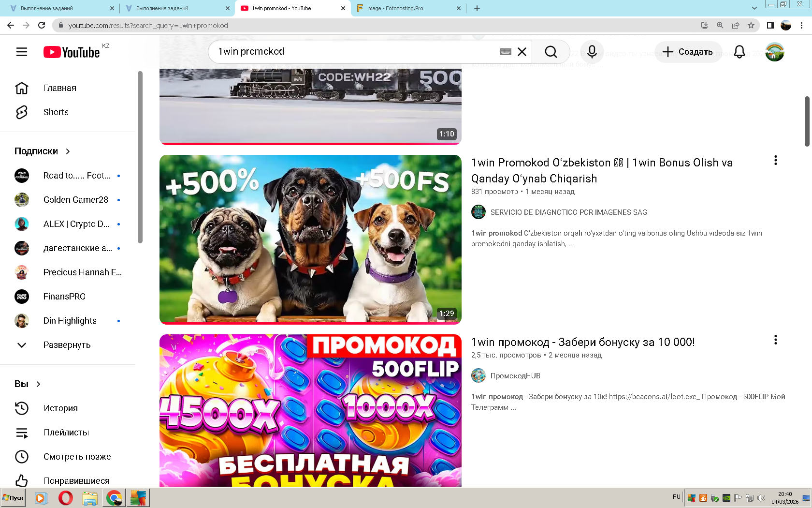
Task: Open more options for O'zbekiston video
Action: 776,160
